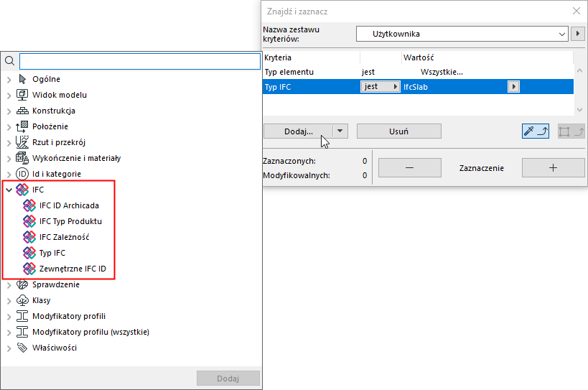The image size is (588, 390).
Task: Expand the Modyfikatory profilu (wszystkie) group
Action: tap(9, 333)
